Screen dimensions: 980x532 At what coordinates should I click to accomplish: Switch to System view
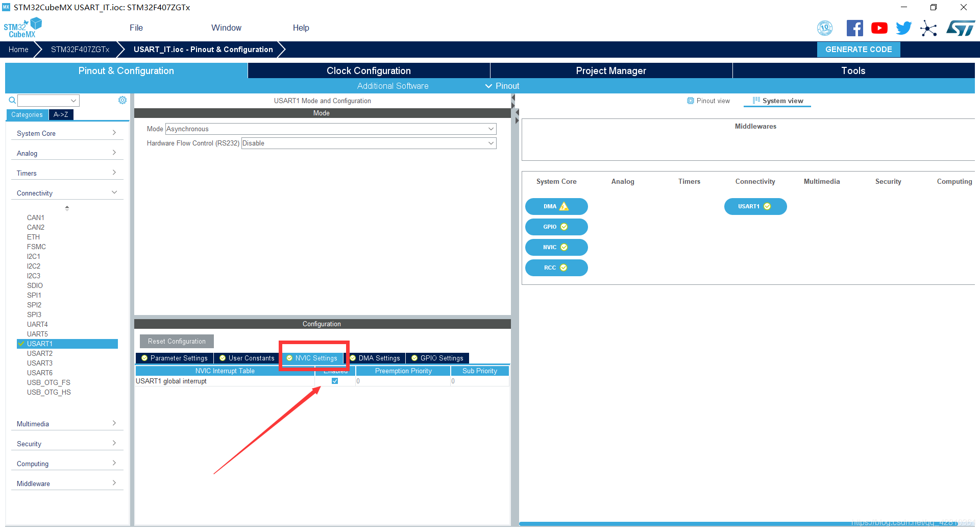(778, 101)
